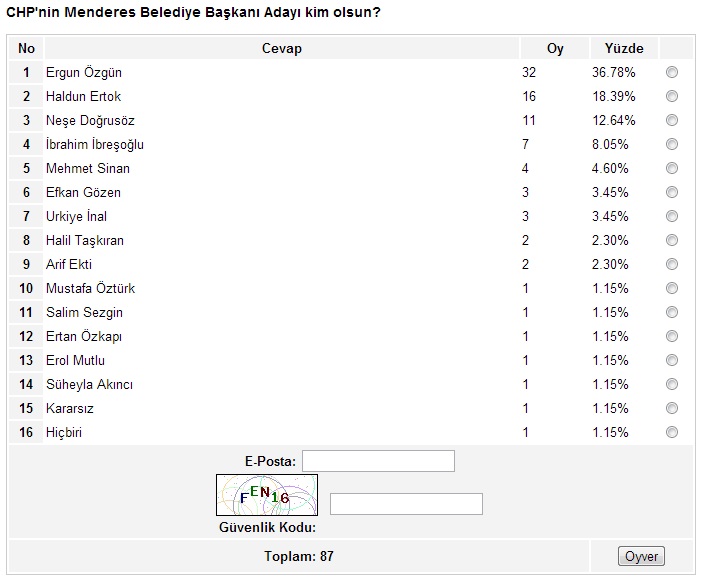Choose the Urkiye İnal radio option
The image size is (701, 579).
point(671,216)
